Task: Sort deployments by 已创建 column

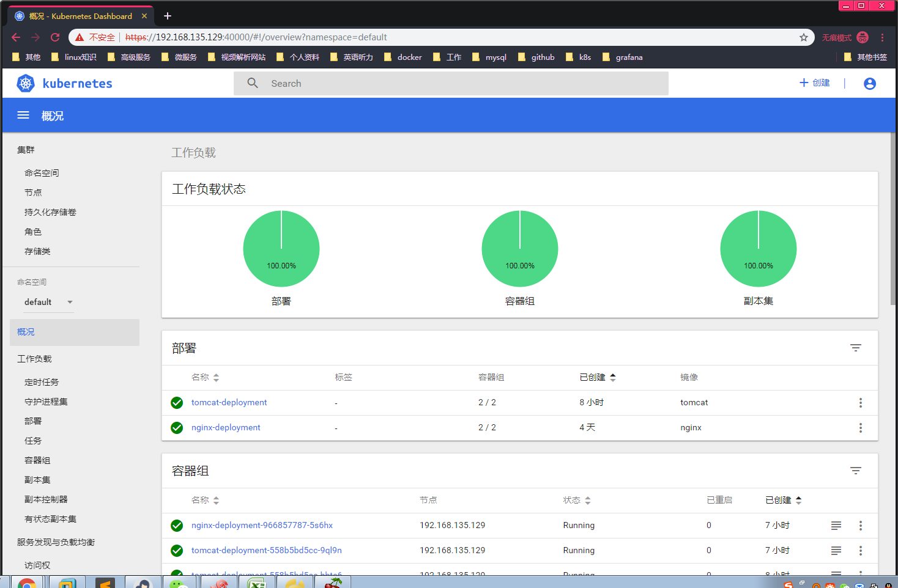Action: [598, 378]
